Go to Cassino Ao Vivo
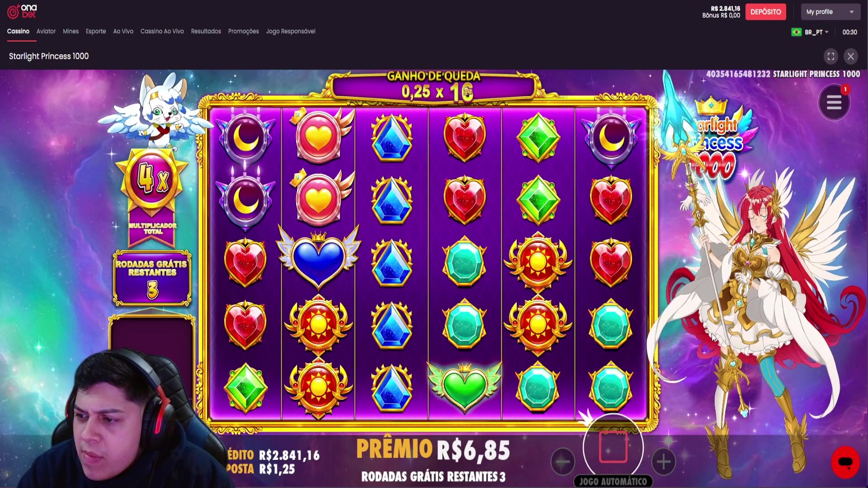Viewport: 868px width, 488px height. 162,31
